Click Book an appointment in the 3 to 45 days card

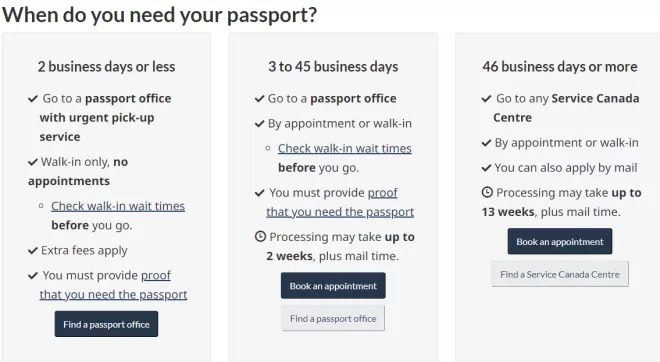pyautogui.click(x=333, y=286)
